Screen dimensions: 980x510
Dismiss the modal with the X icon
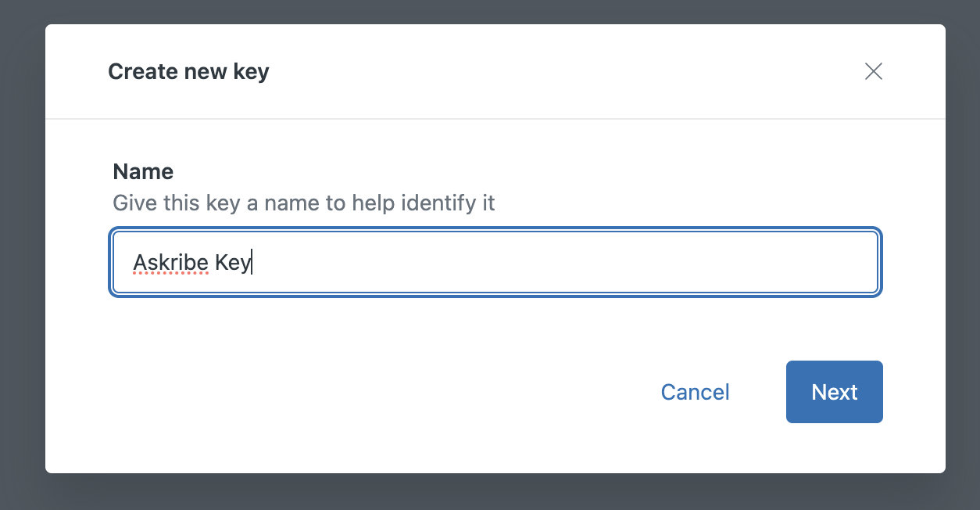873,72
